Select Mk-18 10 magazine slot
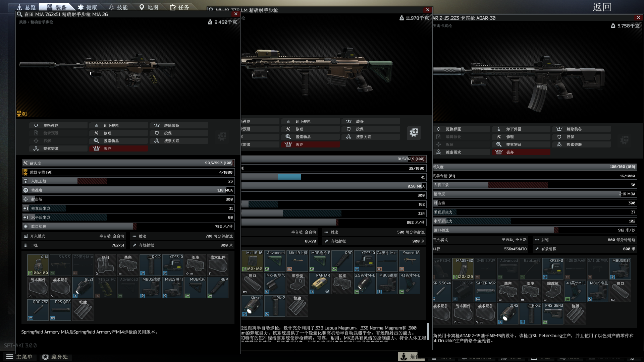Screen dimensions: 644x362 click(253, 261)
